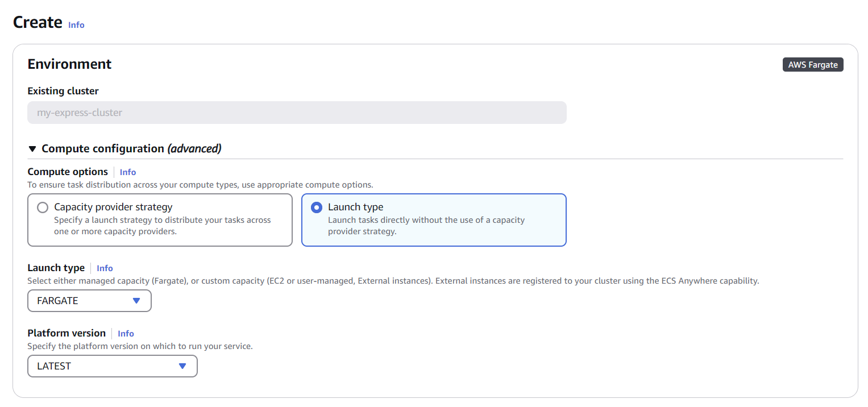
Task: Click Info link beside Launch type label
Action: click(x=105, y=268)
